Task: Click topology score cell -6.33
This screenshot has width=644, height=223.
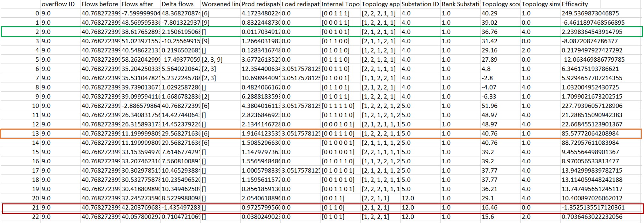Action: coord(489,97)
